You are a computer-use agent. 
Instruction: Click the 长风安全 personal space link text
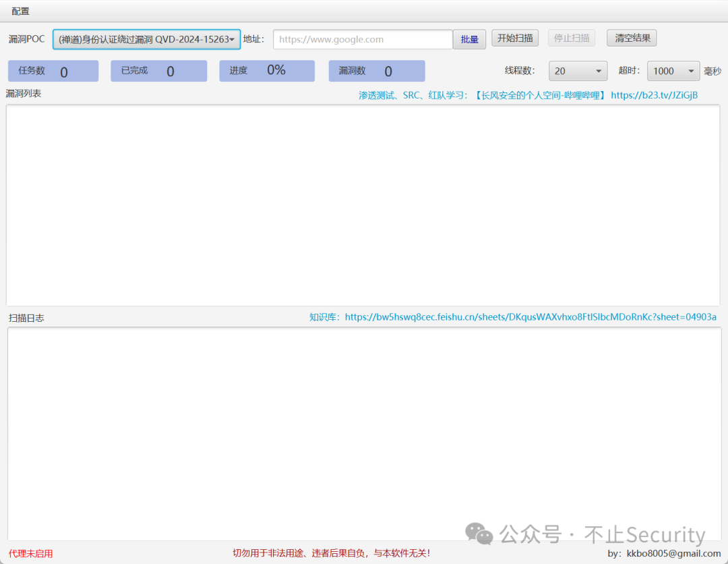pos(539,95)
